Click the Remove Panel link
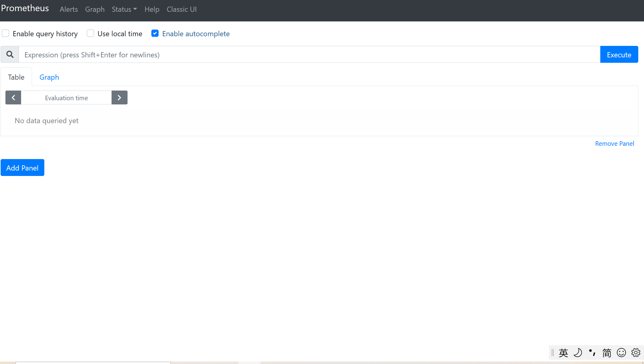Image resolution: width=644 pixels, height=364 pixels. tap(614, 144)
